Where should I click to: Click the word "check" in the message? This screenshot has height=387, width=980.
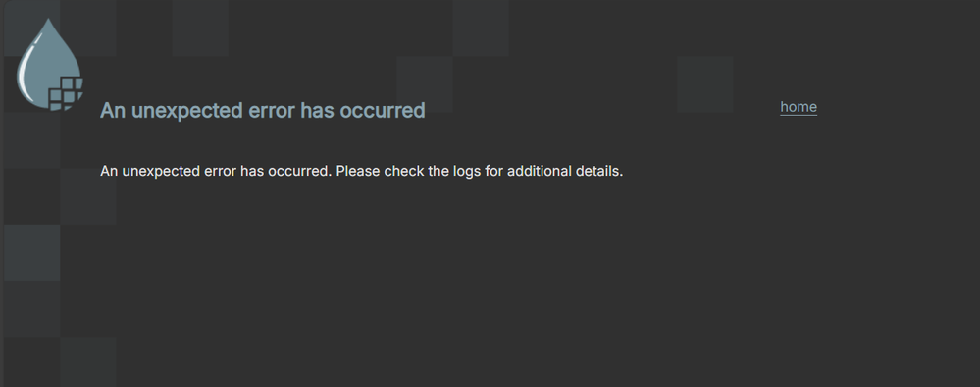(x=404, y=171)
